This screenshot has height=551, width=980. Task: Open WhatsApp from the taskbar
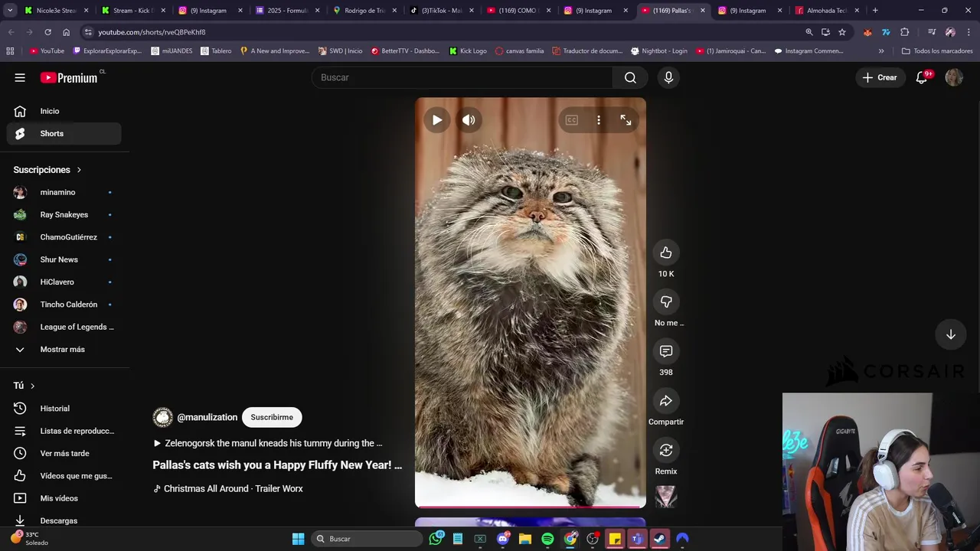click(x=436, y=539)
